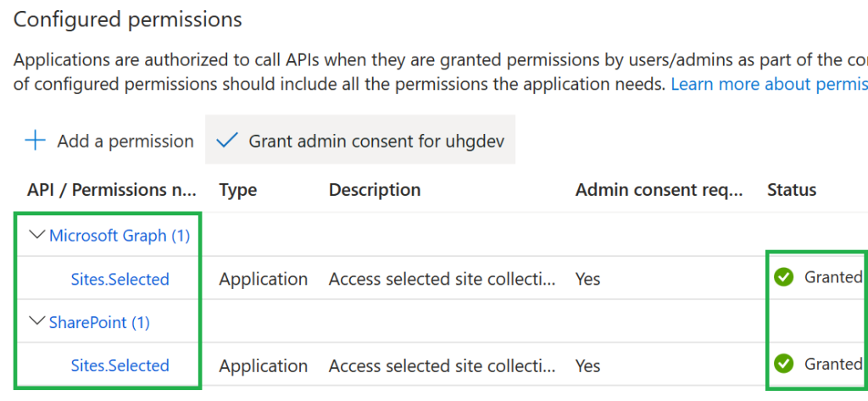
Task: Click the Description column header
Action: click(375, 190)
